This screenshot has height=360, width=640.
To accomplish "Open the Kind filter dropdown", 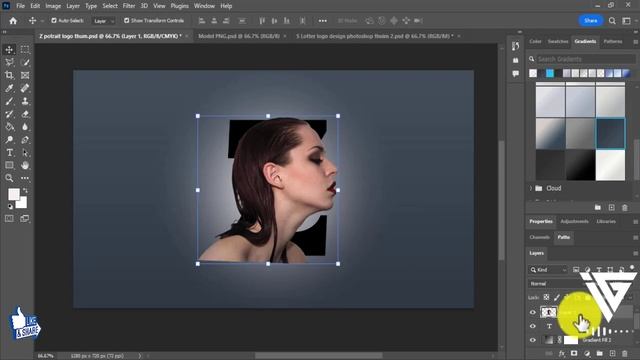I will tap(548, 270).
